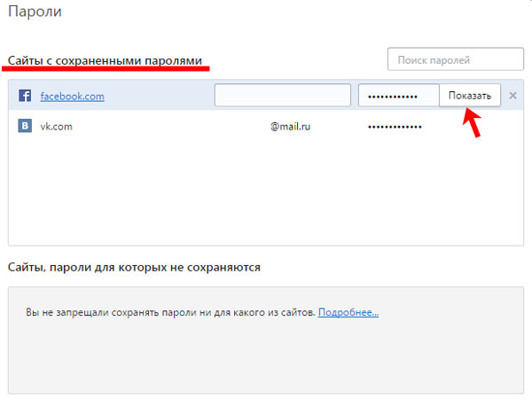Remove the facebook.com entry with X

click(x=513, y=96)
